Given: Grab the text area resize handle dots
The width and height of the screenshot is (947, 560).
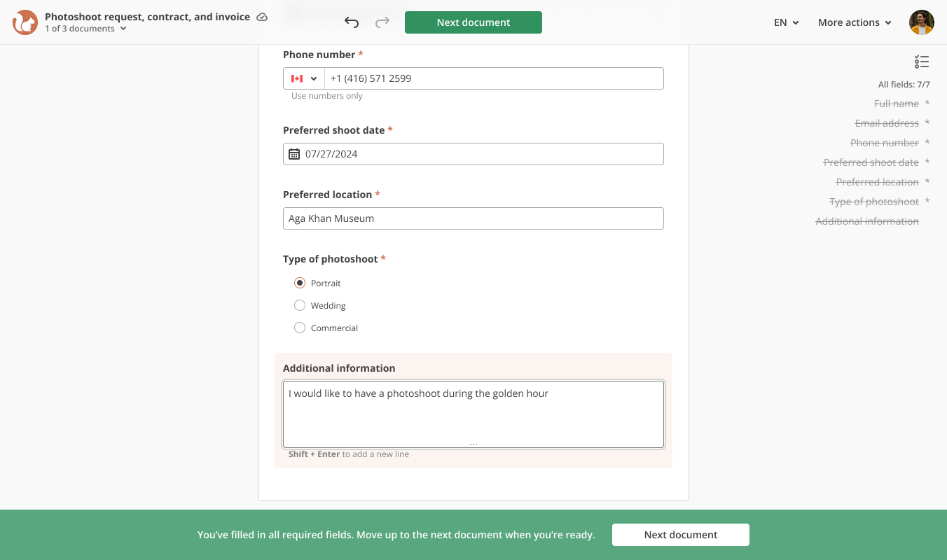Looking at the screenshot, I should pos(473,444).
